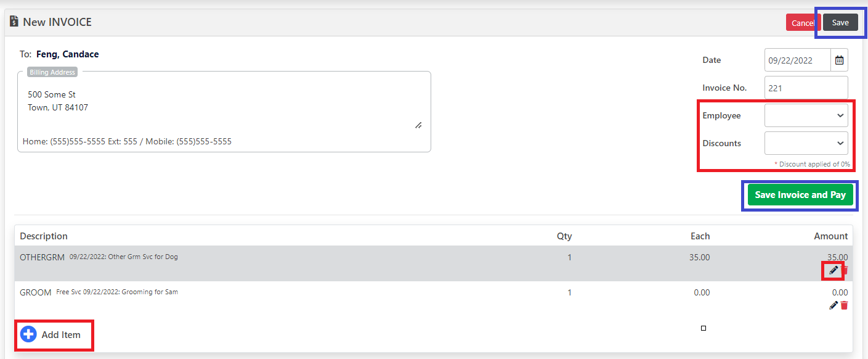868x359 pixels.
Task: Open the Employee dropdown
Action: pyautogui.click(x=806, y=115)
